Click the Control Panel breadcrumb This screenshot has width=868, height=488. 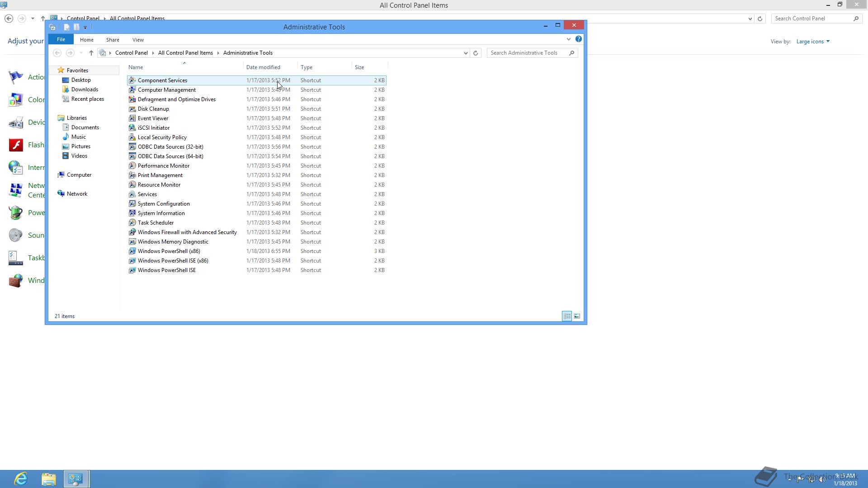(x=131, y=53)
